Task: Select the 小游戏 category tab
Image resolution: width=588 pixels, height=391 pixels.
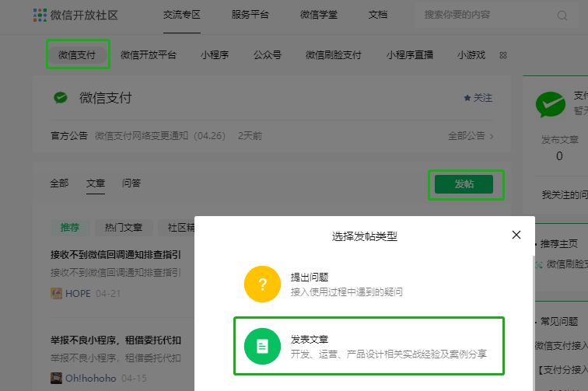Action: pyautogui.click(x=471, y=55)
